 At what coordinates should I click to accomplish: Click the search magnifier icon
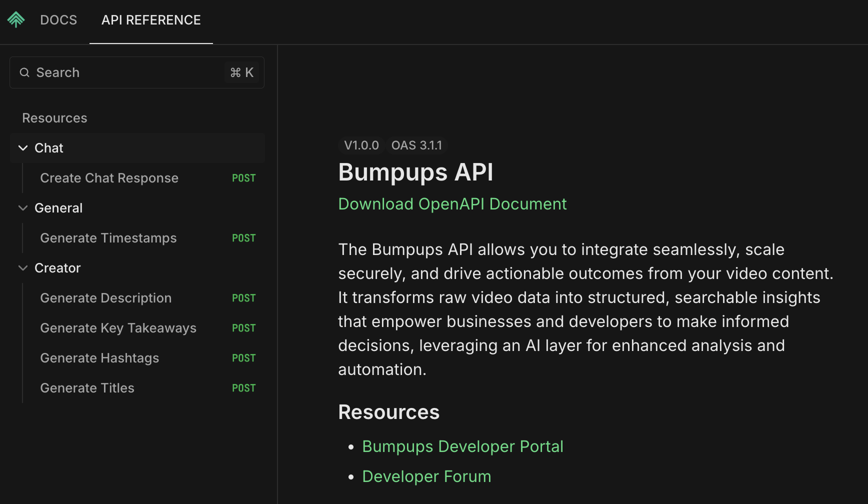click(x=24, y=72)
